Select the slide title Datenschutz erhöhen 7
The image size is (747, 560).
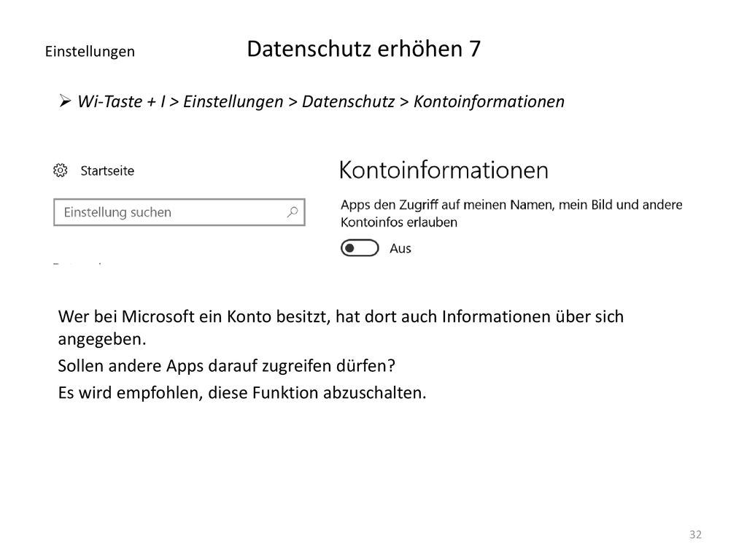click(x=364, y=49)
